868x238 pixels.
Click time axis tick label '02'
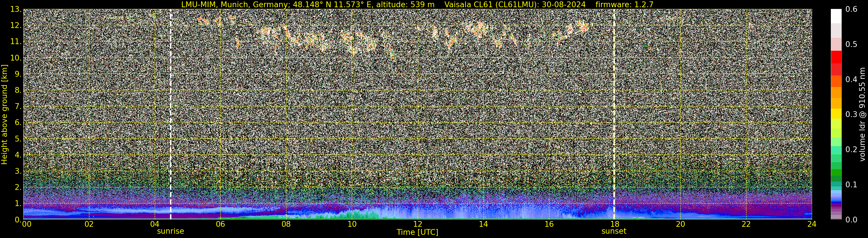89,224
